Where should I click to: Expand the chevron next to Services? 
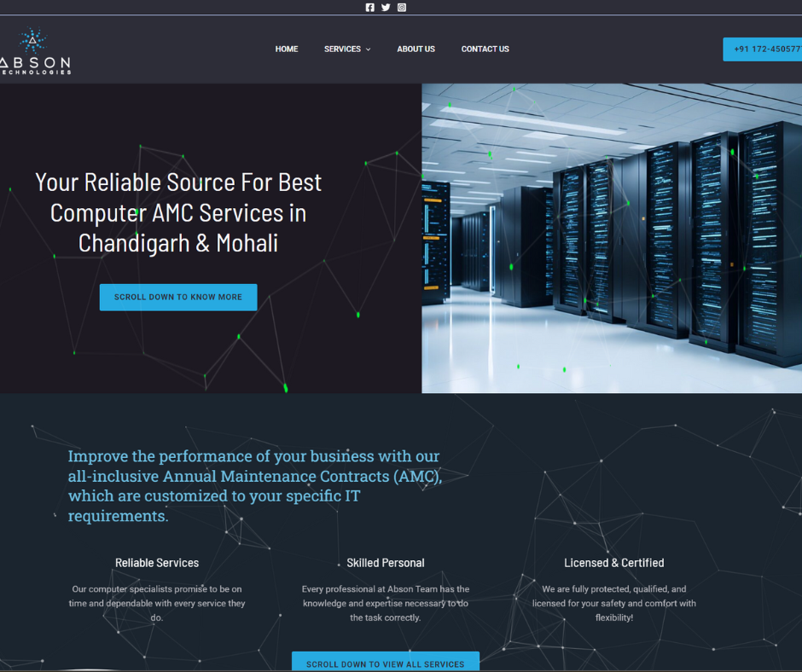point(369,49)
